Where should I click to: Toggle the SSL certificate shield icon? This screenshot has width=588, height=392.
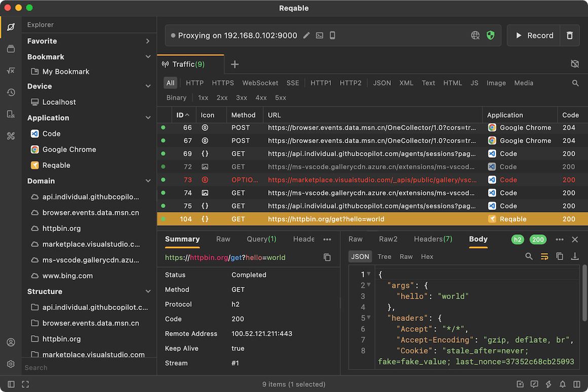[x=491, y=35]
